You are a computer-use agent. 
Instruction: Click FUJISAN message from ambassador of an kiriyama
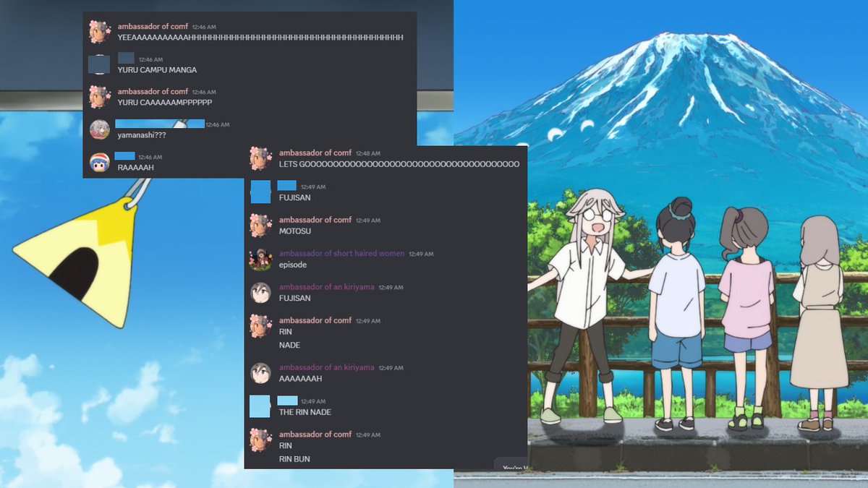pyautogui.click(x=295, y=298)
